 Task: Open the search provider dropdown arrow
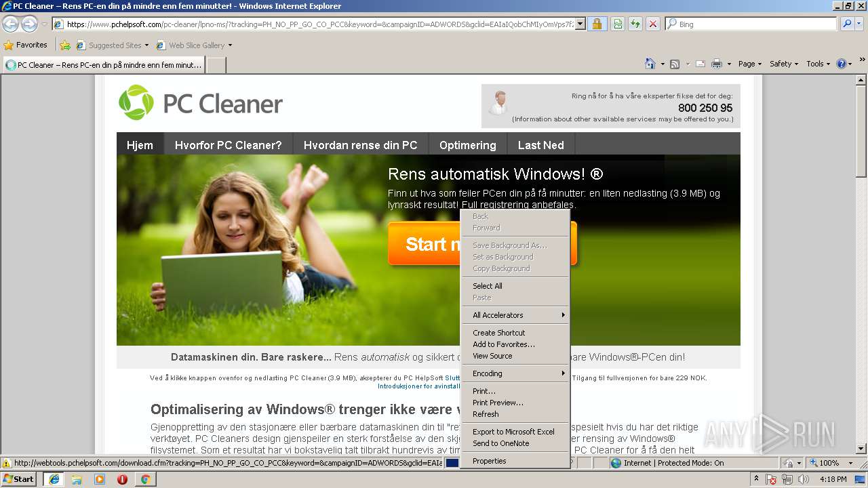coord(860,24)
